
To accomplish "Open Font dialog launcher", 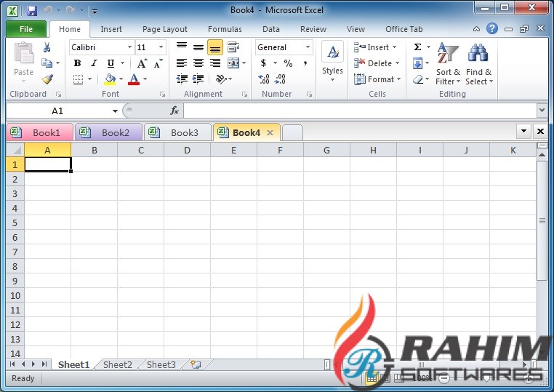I will coord(163,95).
